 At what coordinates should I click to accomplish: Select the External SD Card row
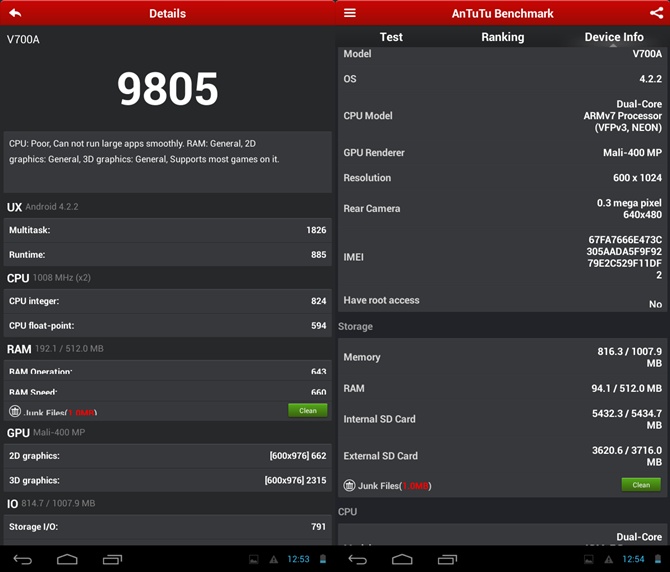click(x=502, y=456)
